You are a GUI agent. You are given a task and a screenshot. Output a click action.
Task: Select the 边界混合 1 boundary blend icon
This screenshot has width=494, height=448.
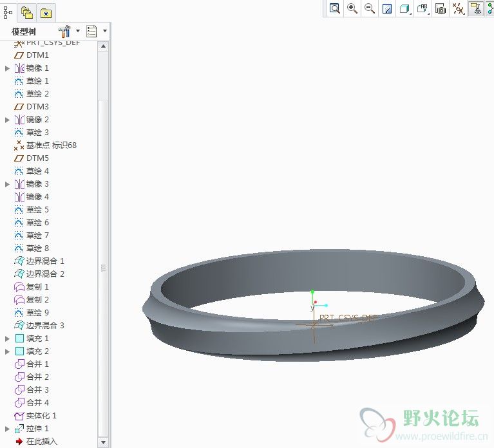pos(19,261)
